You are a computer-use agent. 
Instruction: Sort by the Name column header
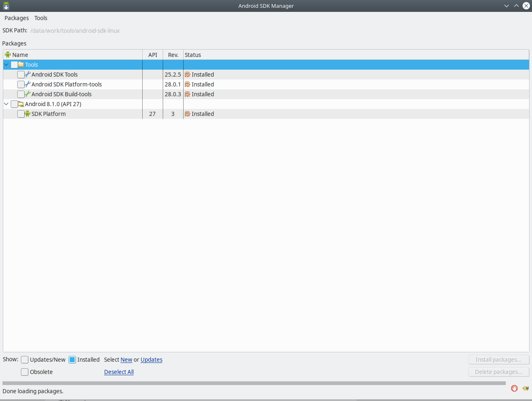(73, 55)
